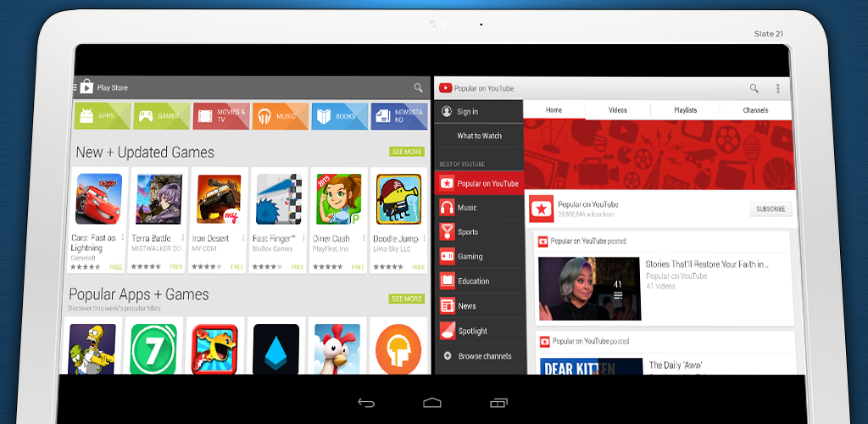868x424 pixels.
Task: Open overflow menu on Iron Desert card
Action: 243,238
